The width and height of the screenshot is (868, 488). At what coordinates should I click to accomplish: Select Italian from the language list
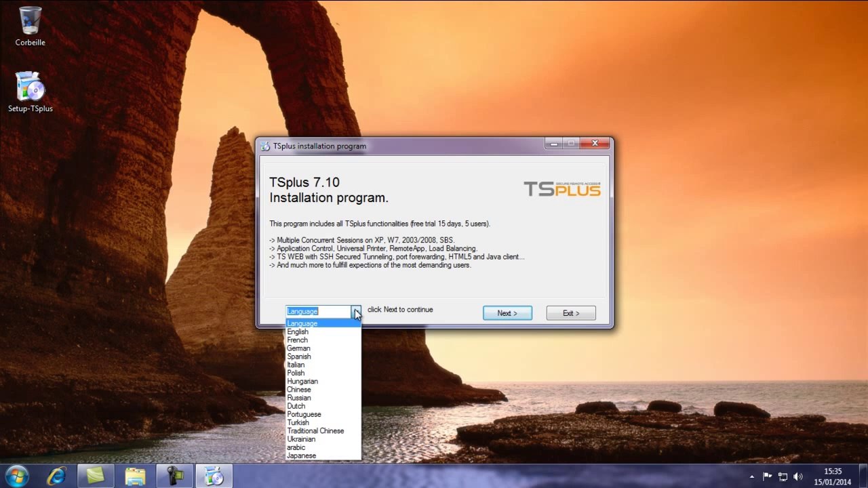(x=323, y=365)
